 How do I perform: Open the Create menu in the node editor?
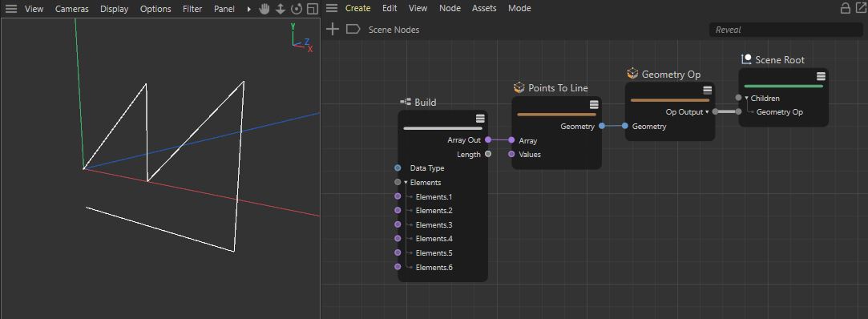pos(357,8)
